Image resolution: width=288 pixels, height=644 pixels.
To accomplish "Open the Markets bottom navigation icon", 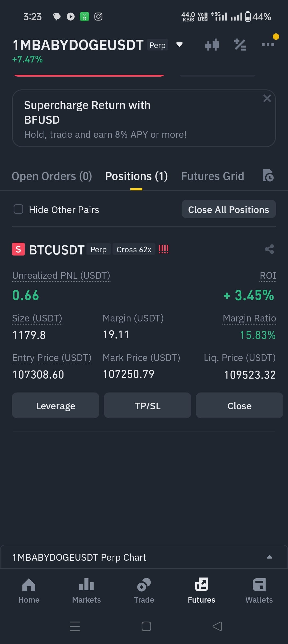I will (86, 584).
